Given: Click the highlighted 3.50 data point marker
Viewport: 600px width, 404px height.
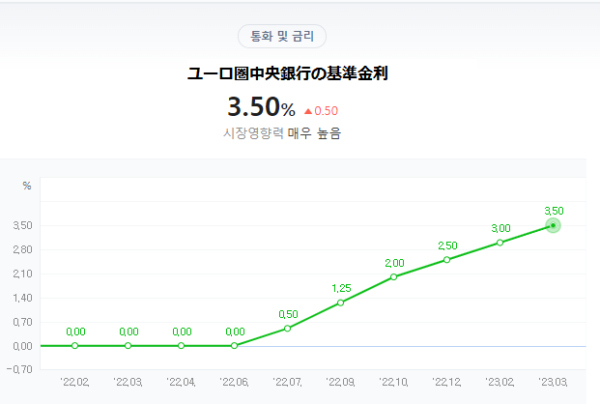Looking at the screenshot, I should point(553,226).
